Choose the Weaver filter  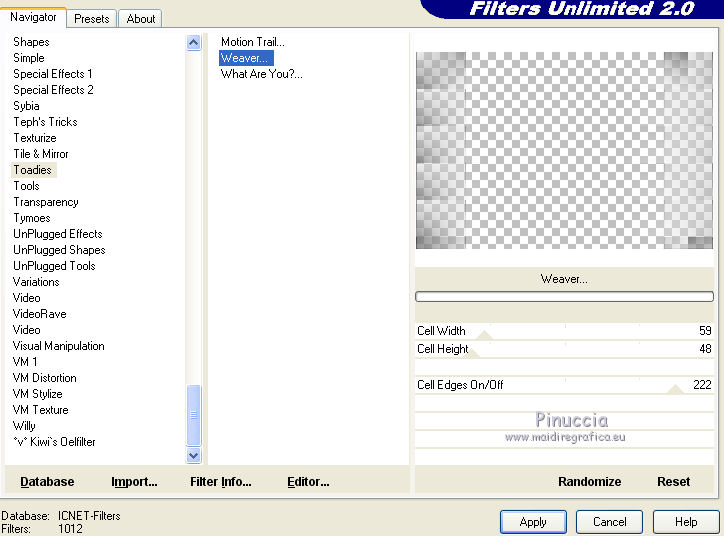coord(246,58)
